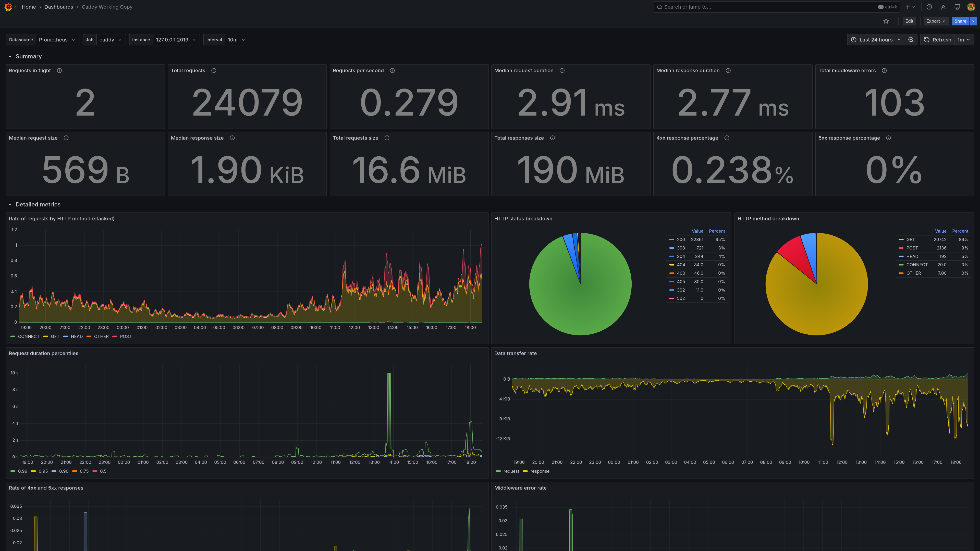Toggle response series in Data transfer legend

pos(540,471)
